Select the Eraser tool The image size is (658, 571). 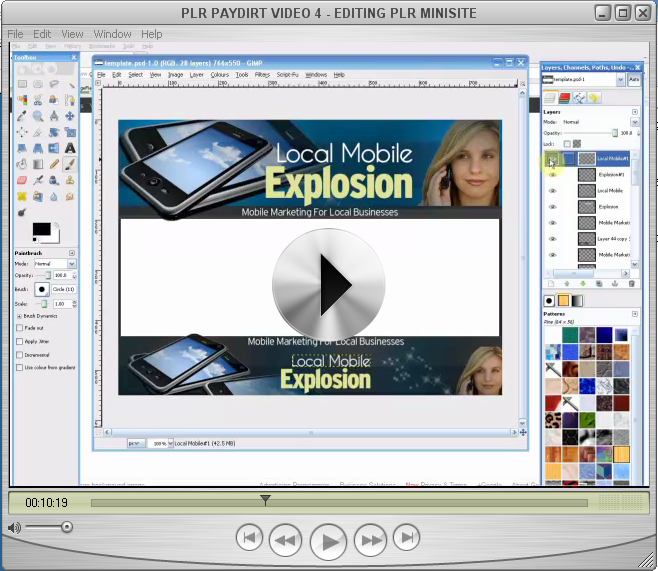click(22, 180)
